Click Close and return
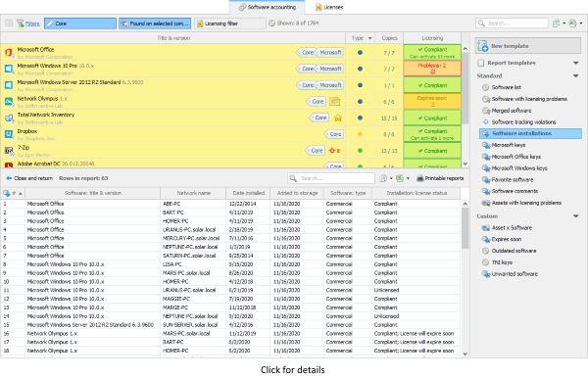 point(29,178)
